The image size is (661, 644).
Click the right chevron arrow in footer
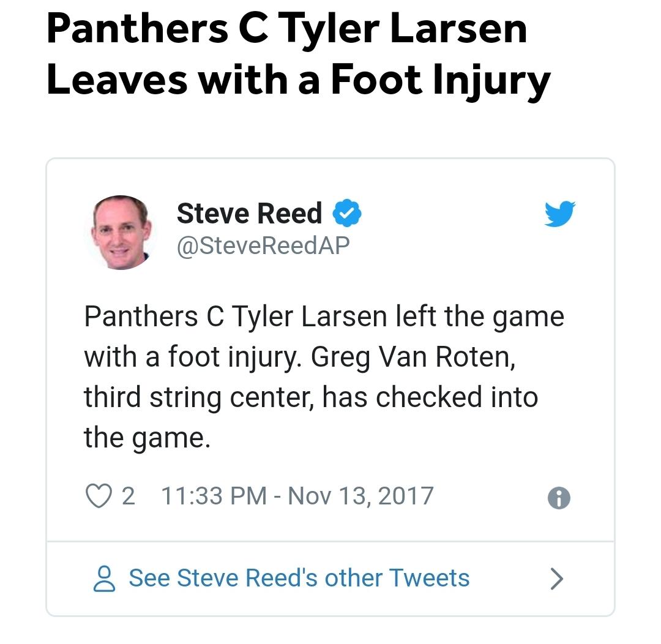[x=556, y=578]
